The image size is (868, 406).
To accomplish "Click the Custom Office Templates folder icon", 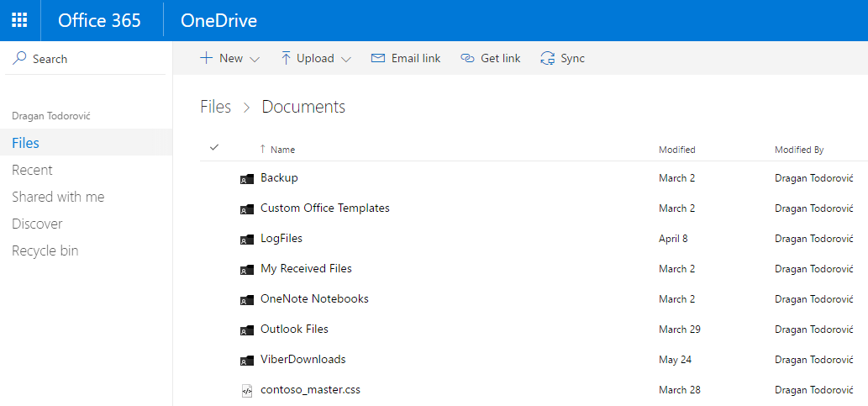I will click(247, 209).
